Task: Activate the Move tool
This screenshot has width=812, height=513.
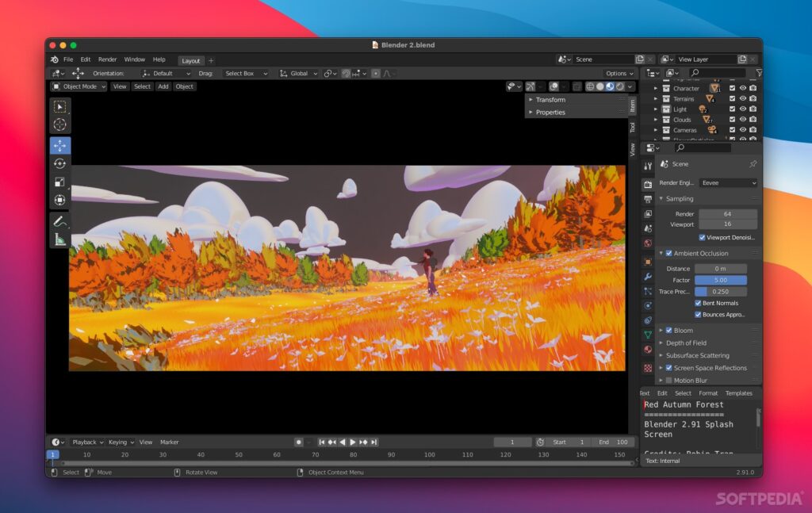Action: point(60,145)
